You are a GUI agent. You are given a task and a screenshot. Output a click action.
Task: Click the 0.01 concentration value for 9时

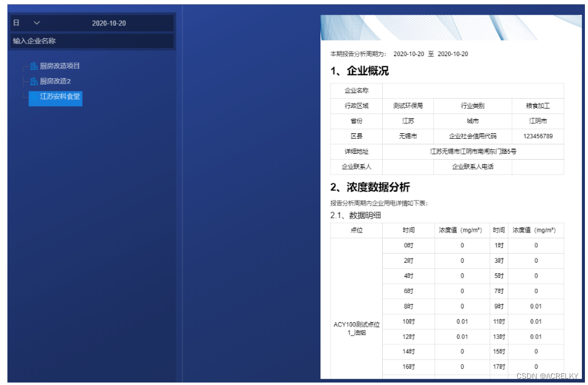[x=536, y=306]
